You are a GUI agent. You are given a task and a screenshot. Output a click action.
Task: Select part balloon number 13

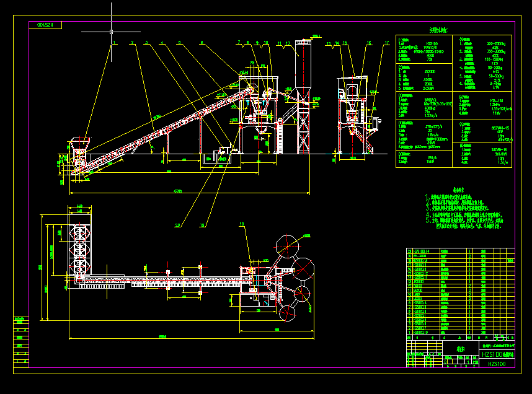coord(329,44)
